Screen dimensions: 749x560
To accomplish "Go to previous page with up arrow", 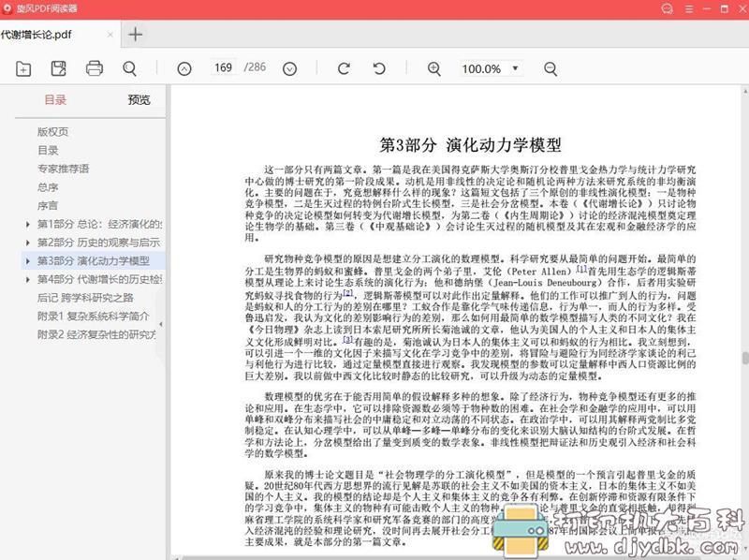I will [x=184, y=68].
